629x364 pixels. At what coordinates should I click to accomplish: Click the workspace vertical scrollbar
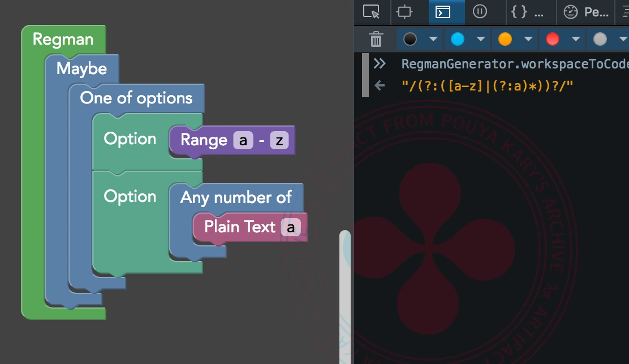tap(344, 294)
